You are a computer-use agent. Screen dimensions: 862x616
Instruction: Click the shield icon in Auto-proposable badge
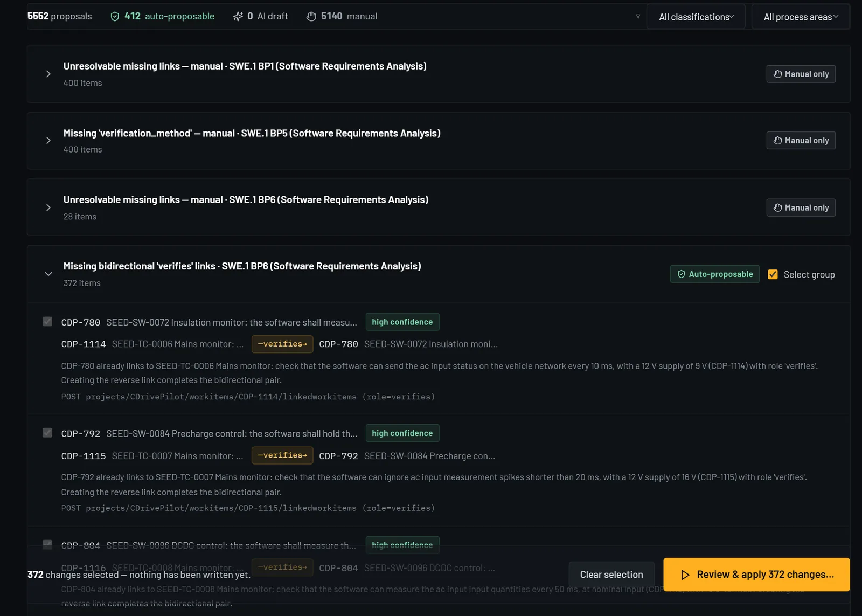681,274
